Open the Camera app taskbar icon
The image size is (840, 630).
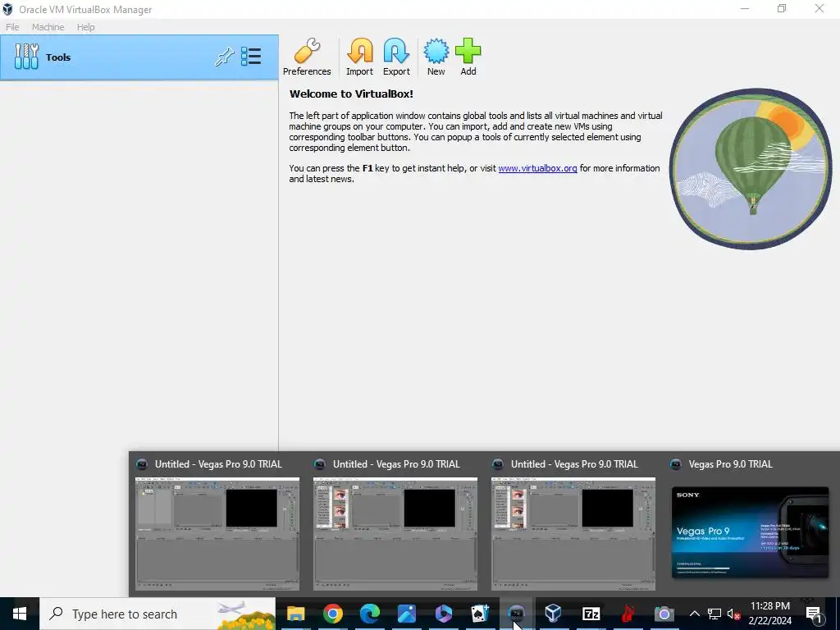[664, 614]
